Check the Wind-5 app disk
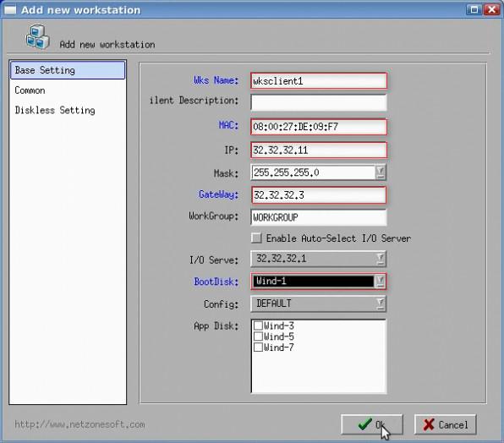Viewport: 504px width, 443px height. [x=258, y=336]
